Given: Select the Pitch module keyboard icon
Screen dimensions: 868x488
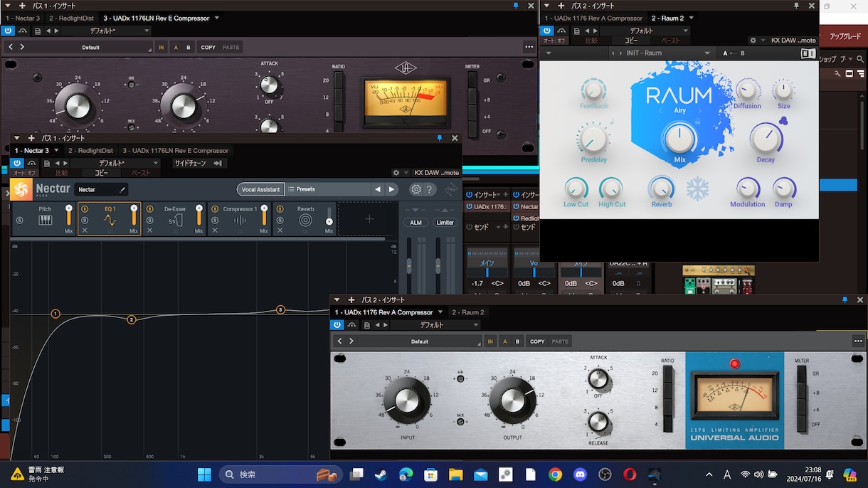Looking at the screenshot, I should pos(45,221).
